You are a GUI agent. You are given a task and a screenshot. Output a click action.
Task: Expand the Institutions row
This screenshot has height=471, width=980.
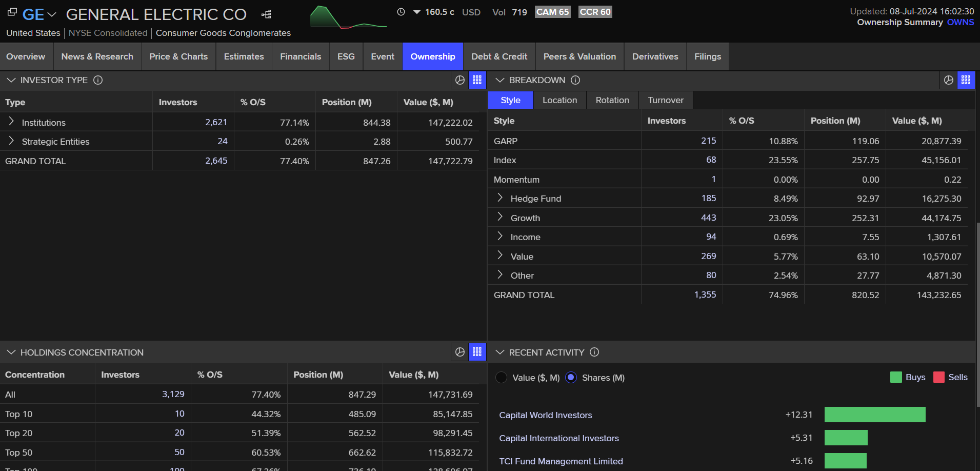11,122
